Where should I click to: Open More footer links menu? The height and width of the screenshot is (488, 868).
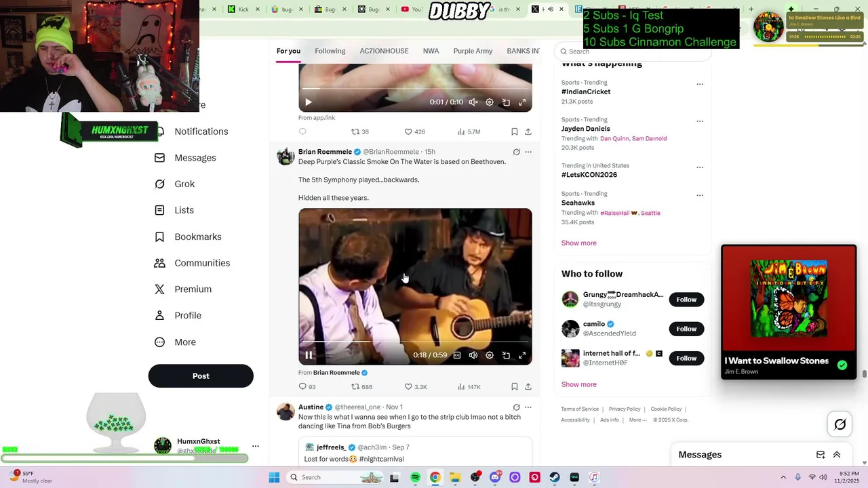(637, 420)
